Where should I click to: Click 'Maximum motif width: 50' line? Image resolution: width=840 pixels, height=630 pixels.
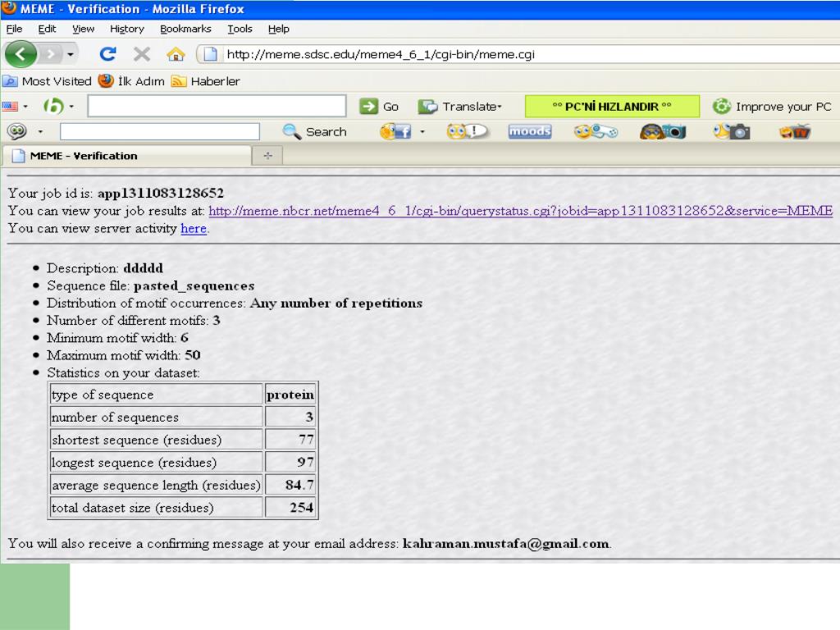[x=123, y=355]
